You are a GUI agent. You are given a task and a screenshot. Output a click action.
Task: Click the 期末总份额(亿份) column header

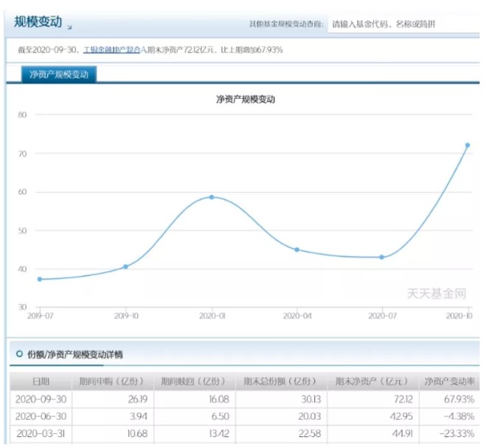coord(281,381)
